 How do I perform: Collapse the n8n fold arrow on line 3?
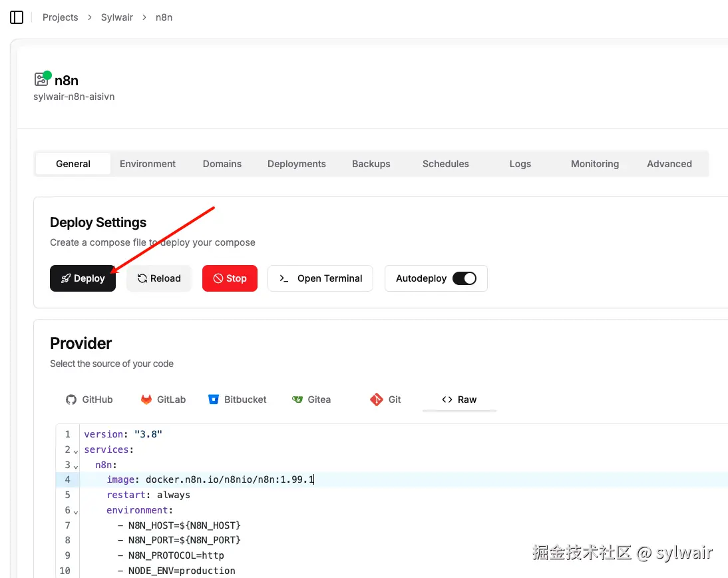tap(76, 467)
